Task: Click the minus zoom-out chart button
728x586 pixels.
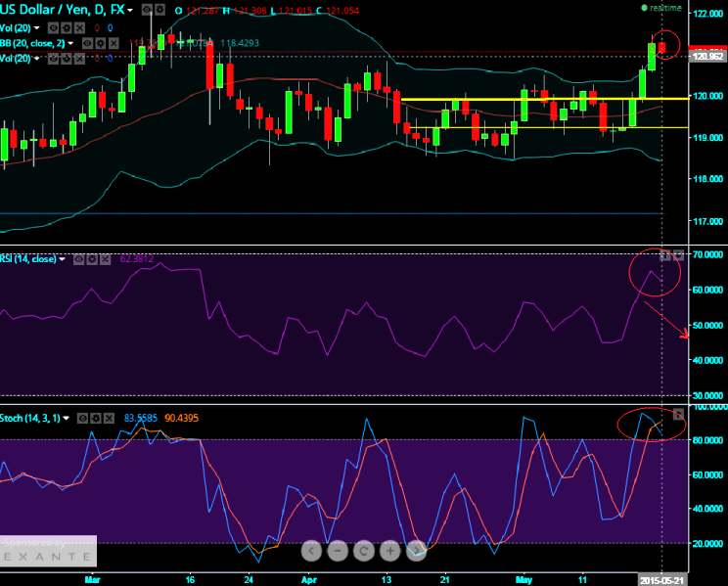Action: coord(338,551)
